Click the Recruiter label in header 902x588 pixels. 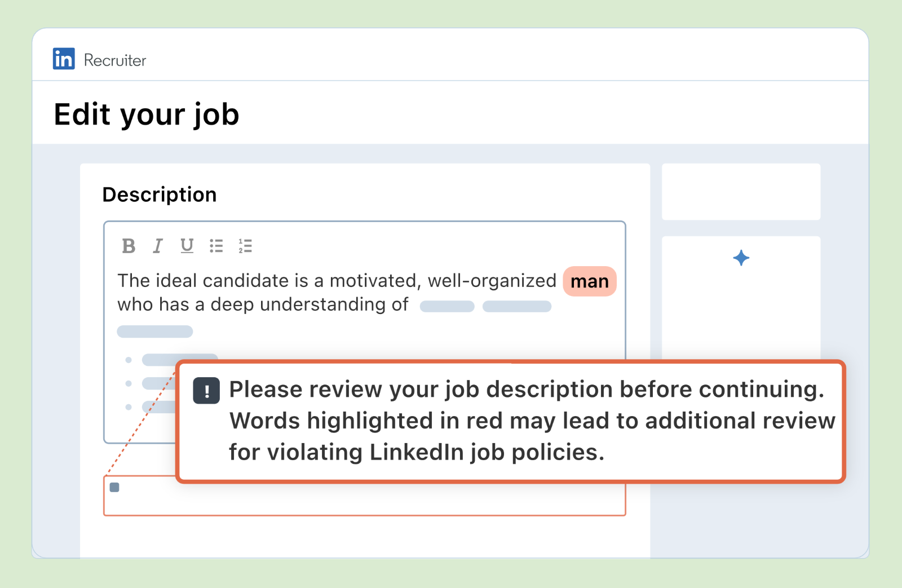[x=115, y=60]
